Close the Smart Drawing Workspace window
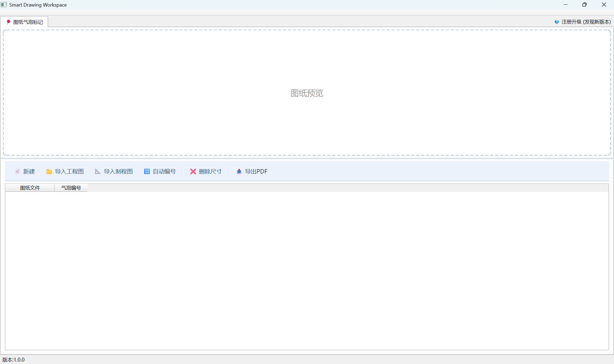Image resolution: width=614 pixels, height=364 pixels. pyautogui.click(x=604, y=5)
